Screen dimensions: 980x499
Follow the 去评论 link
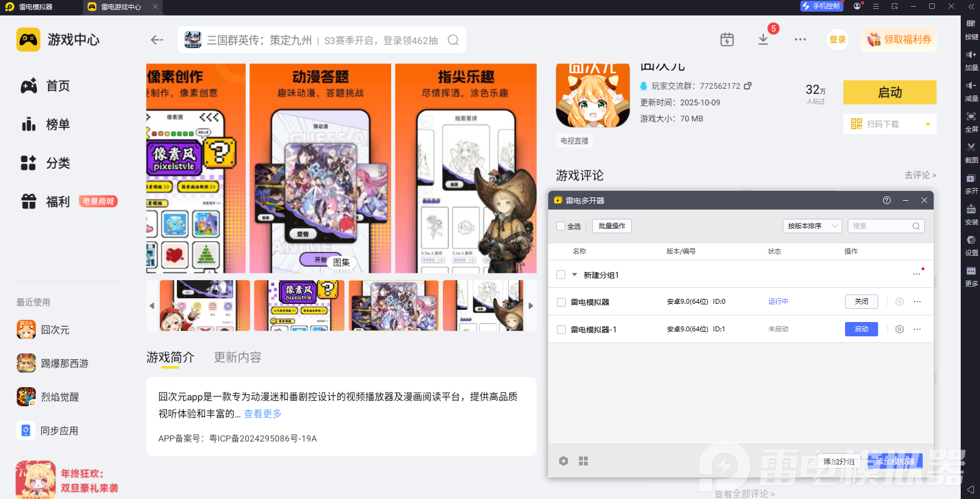pyautogui.click(x=920, y=175)
